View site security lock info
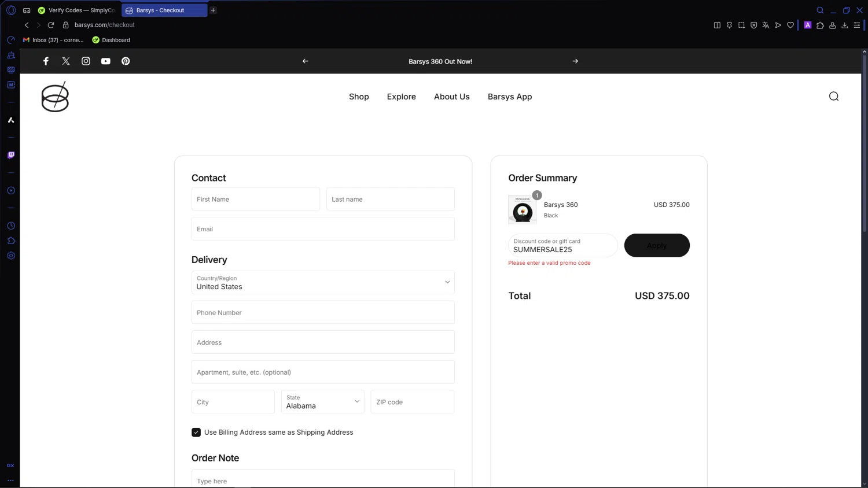The height and width of the screenshot is (488, 868). point(65,25)
